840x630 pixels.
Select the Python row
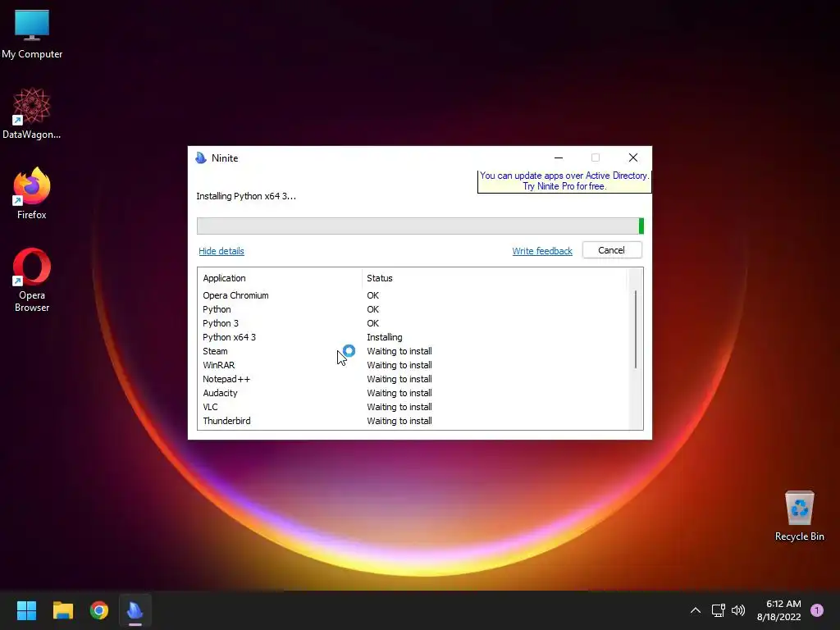pyautogui.click(x=413, y=309)
